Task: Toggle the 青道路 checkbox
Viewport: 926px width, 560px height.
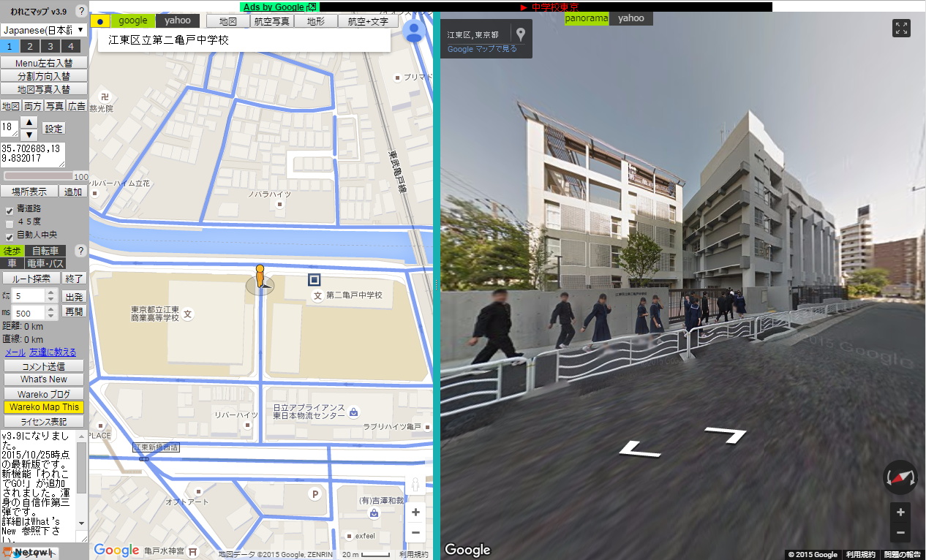Action: pyautogui.click(x=10, y=210)
